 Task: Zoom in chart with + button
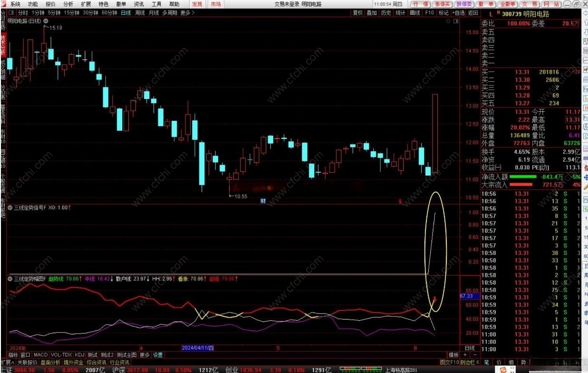point(465,355)
